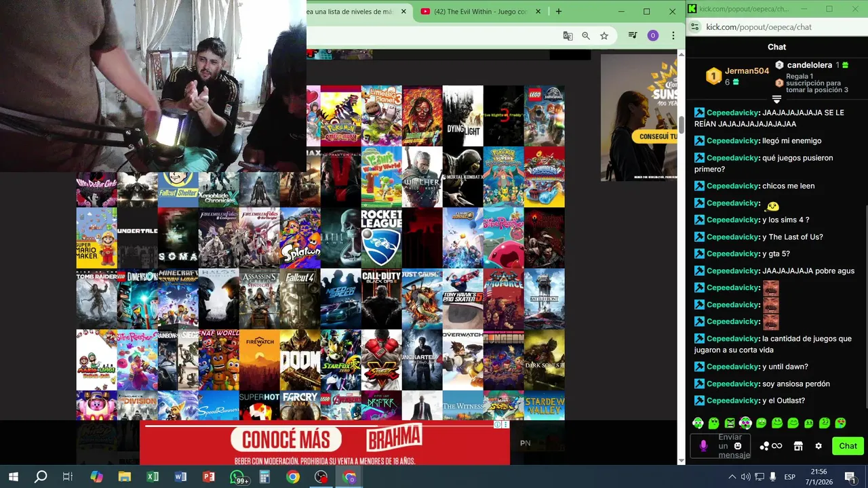Select the Undertale game cover
The width and height of the screenshot is (868, 488).
pos(137,238)
